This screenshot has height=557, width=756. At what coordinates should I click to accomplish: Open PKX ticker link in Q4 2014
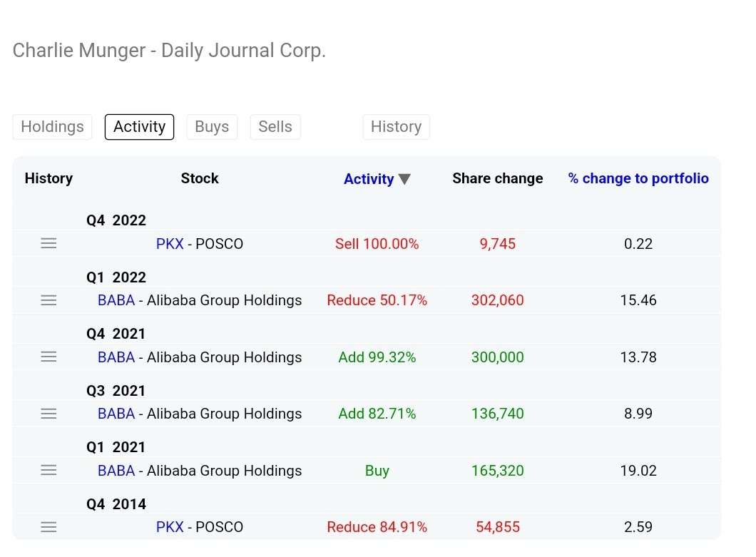pos(170,527)
